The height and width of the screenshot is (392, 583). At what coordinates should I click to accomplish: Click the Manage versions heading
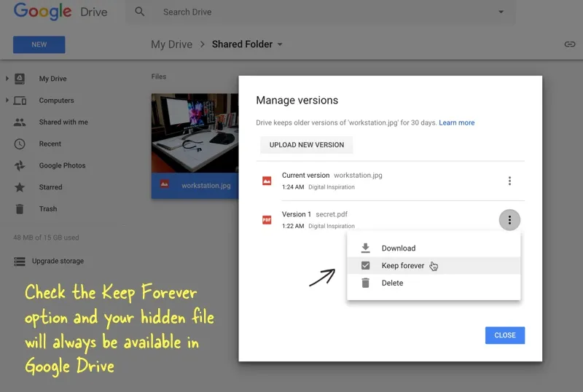[x=297, y=101]
